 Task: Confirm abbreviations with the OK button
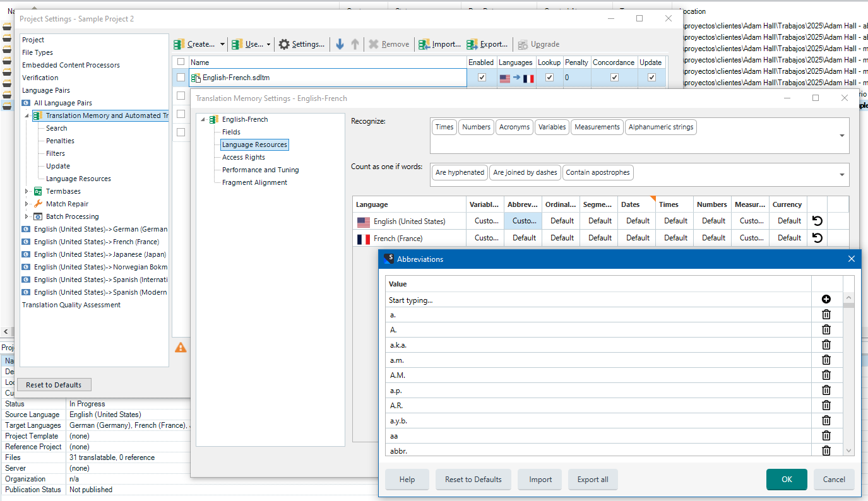coord(786,479)
